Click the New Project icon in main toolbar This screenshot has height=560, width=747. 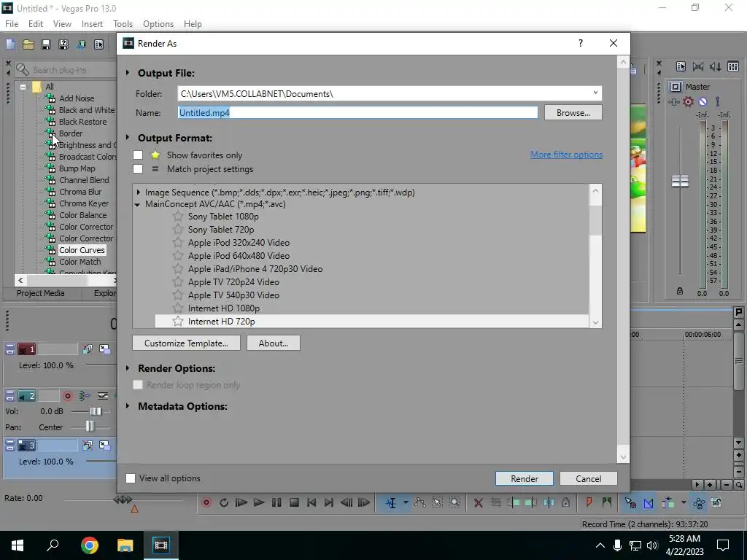[10, 44]
